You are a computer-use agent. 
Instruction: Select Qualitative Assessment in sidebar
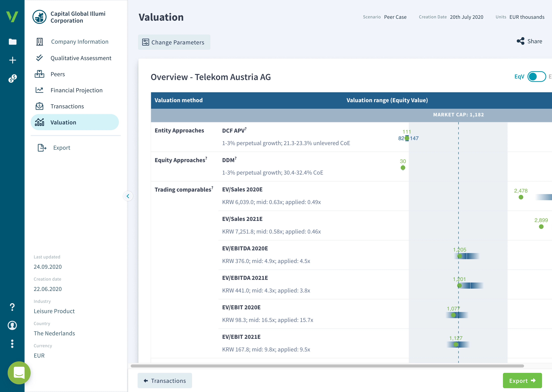tap(81, 58)
